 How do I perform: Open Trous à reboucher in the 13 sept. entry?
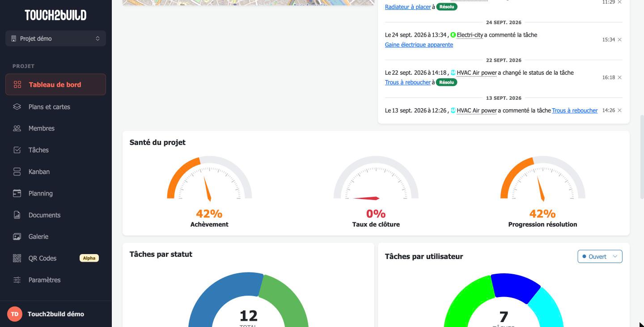coord(575,110)
